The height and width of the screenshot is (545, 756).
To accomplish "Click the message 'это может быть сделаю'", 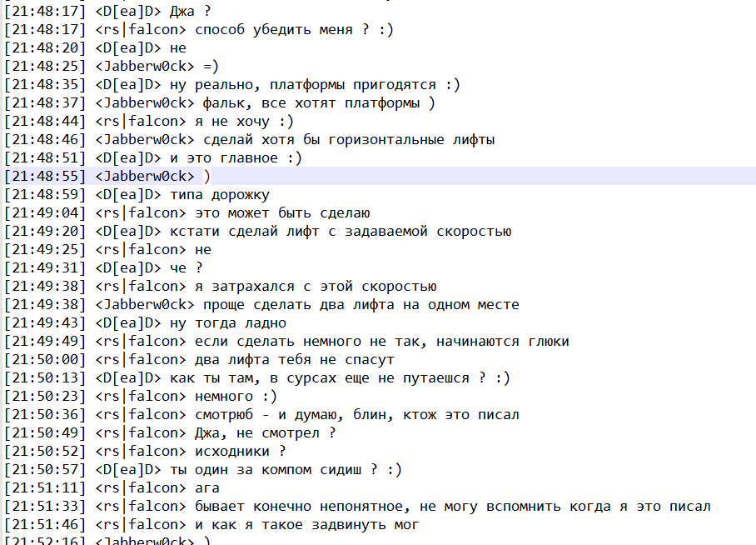I will [282, 212].
